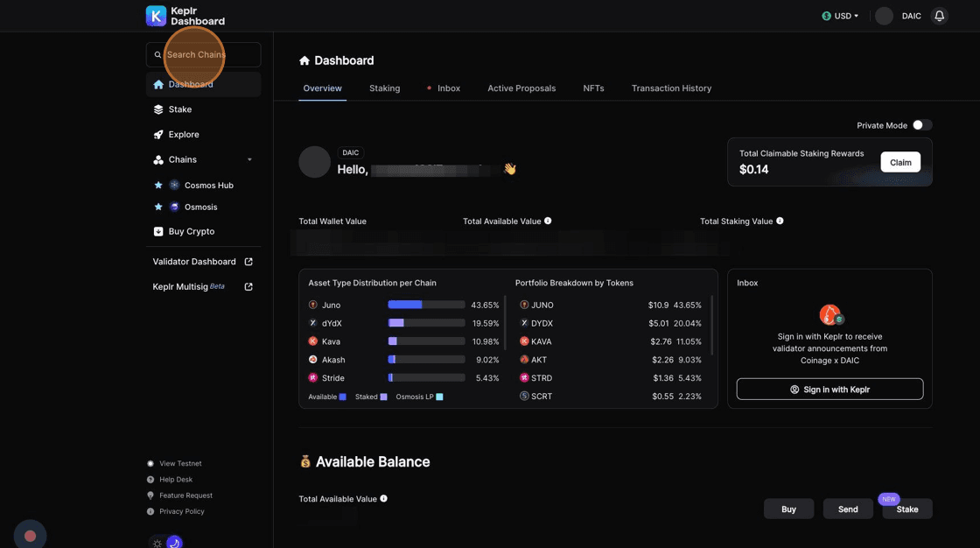Click the notification bell icon
This screenshot has width=980, height=548.
coord(940,16)
